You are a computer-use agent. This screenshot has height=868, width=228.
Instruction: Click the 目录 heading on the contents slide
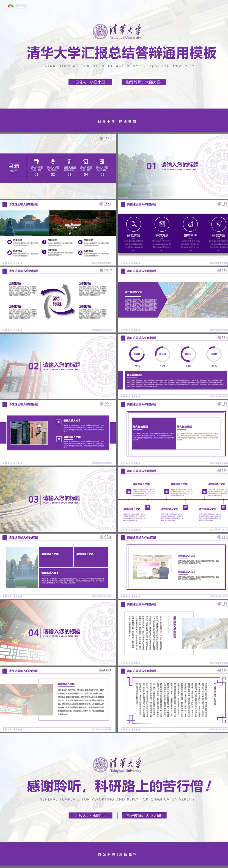click(14, 166)
